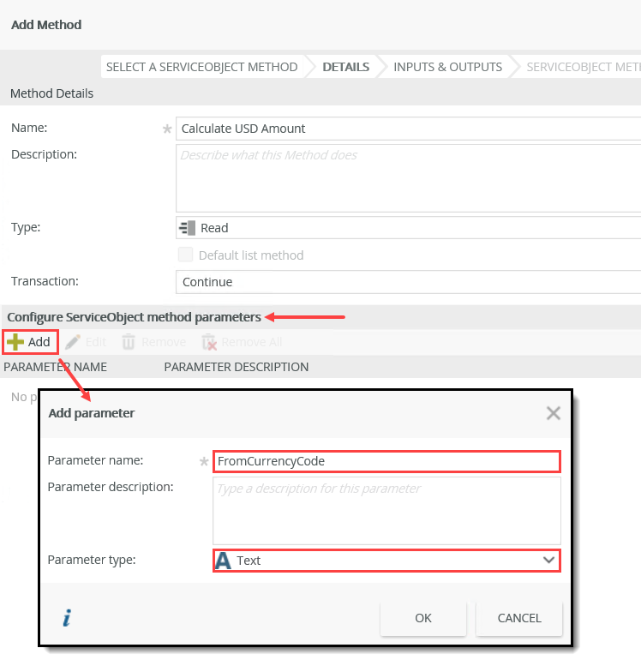This screenshot has height=672, width=641.
Task: Click the Parameter Description column header
Action: coord(237,367)
